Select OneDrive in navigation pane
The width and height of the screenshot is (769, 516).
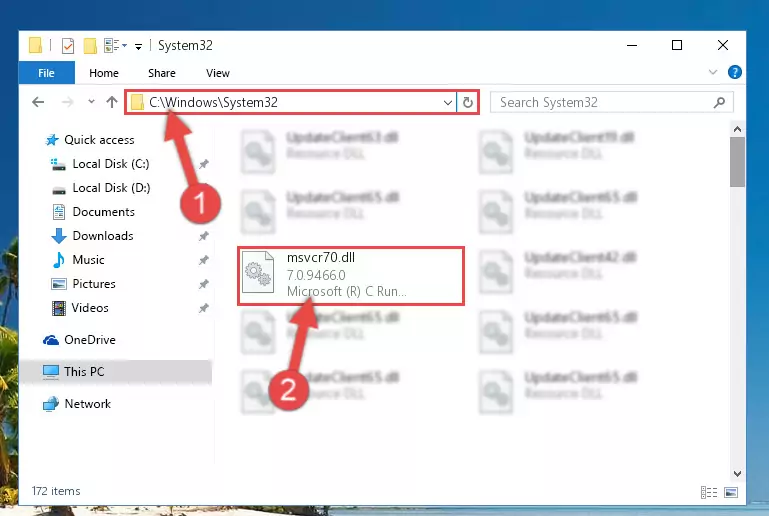point(79,339)
